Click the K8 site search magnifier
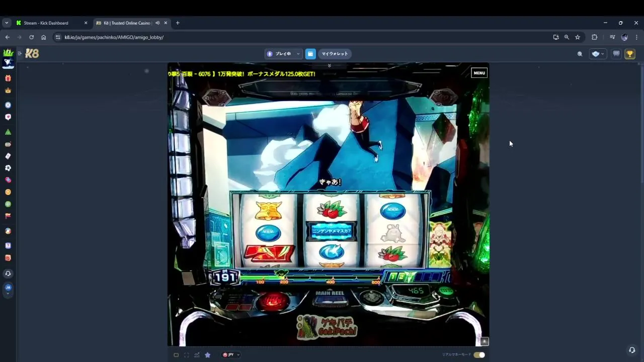The image size is (644, 362). [580, 54]
